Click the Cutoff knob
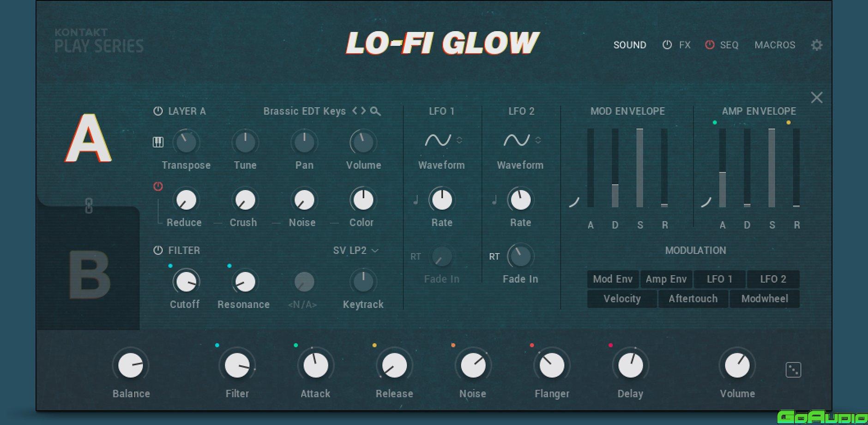Screen dimensions: 868x425 coord(186,281)
